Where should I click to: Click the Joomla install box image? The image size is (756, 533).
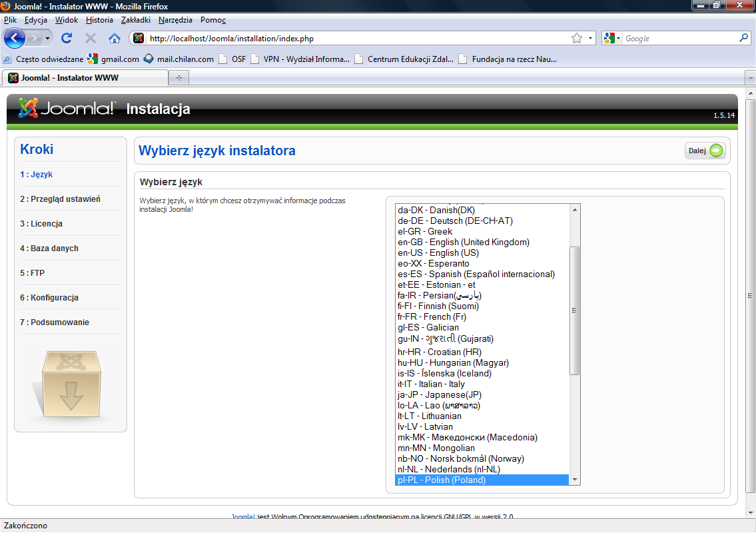[71, 384]
